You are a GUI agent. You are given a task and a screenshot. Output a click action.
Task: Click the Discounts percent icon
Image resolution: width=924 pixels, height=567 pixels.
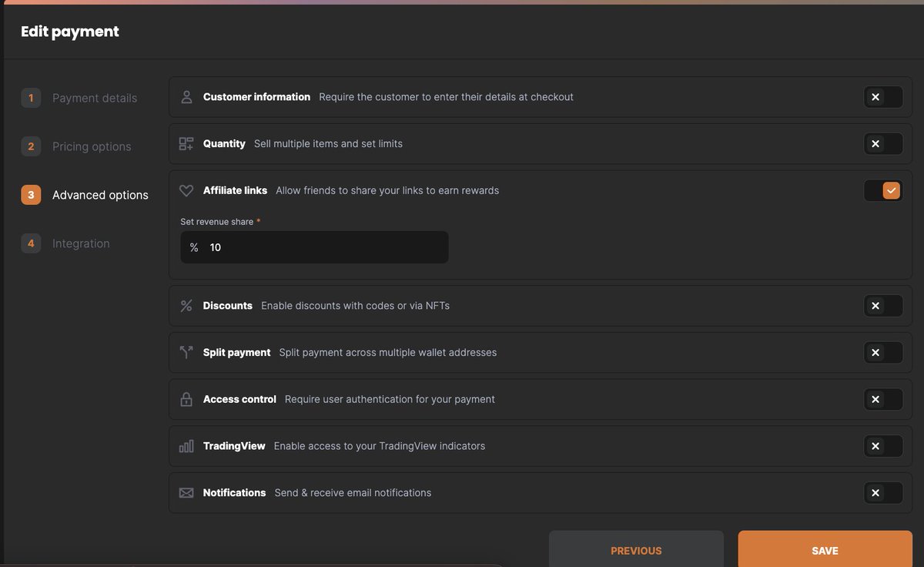pyautogui.click(x=186, y=306)
